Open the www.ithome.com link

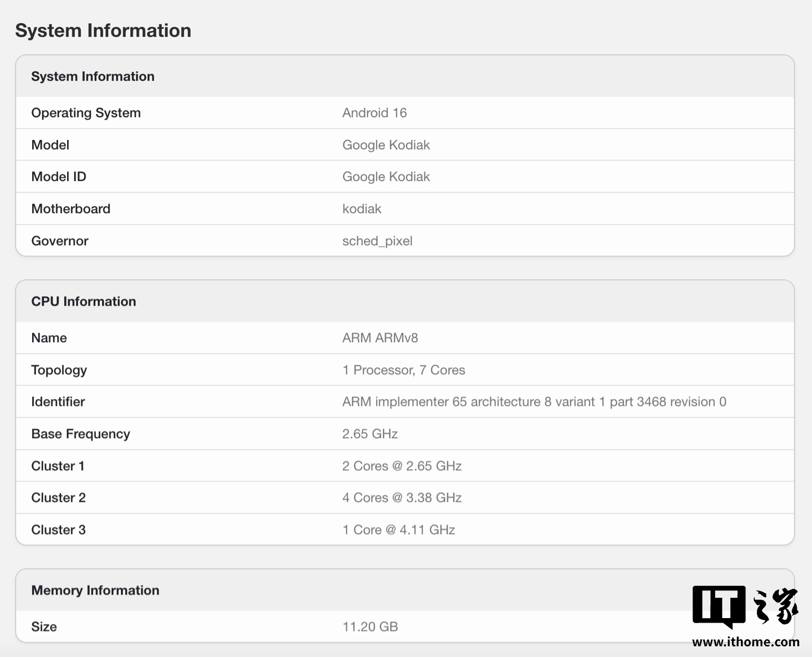[x=745, y=642]
